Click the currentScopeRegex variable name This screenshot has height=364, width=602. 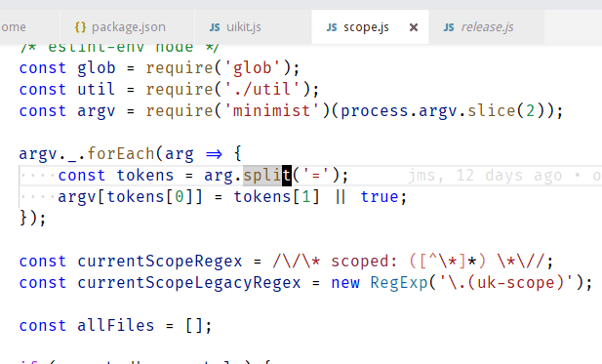coord(160,262)
